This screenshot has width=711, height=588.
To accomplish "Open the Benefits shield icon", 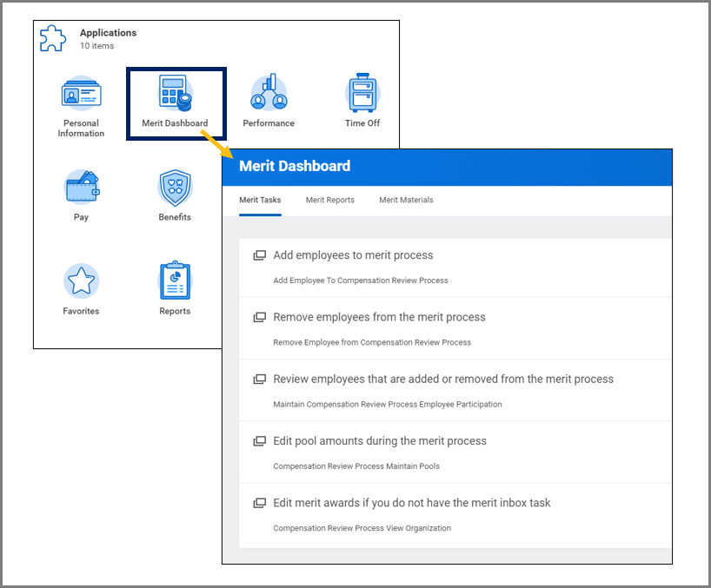I will [x=175, y=187].
